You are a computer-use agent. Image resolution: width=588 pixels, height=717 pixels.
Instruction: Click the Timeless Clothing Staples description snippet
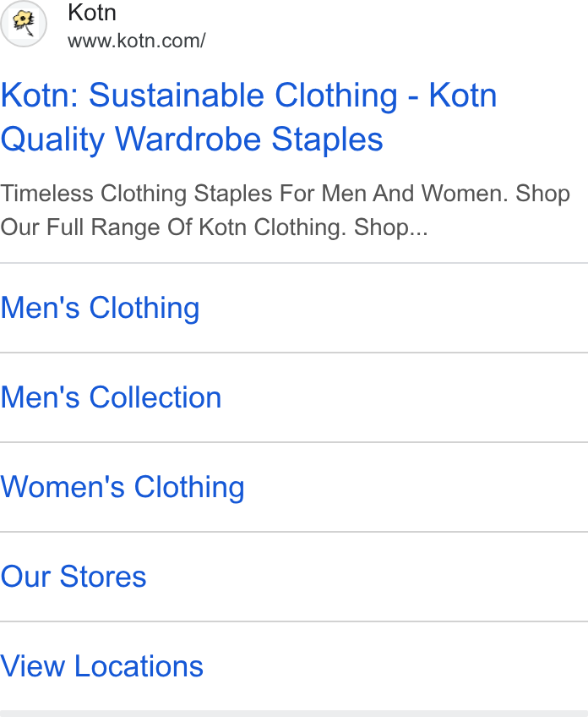coord(285,211)
